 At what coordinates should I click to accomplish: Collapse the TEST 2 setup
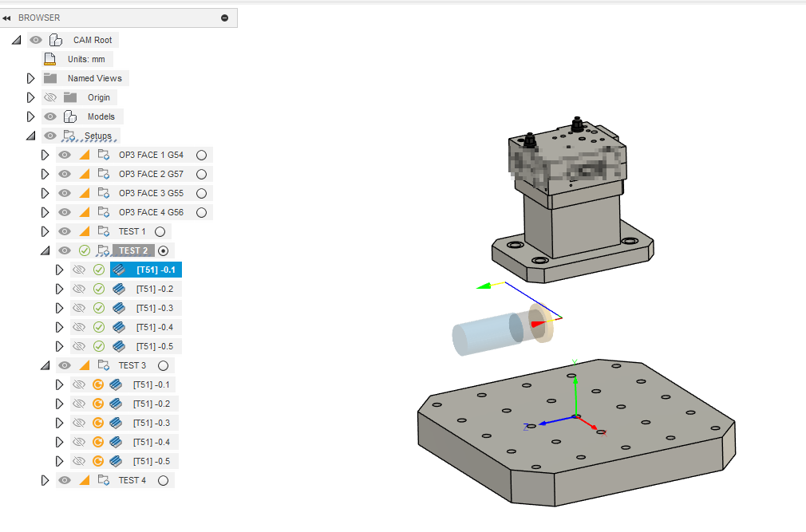click(x=45, y=250)
